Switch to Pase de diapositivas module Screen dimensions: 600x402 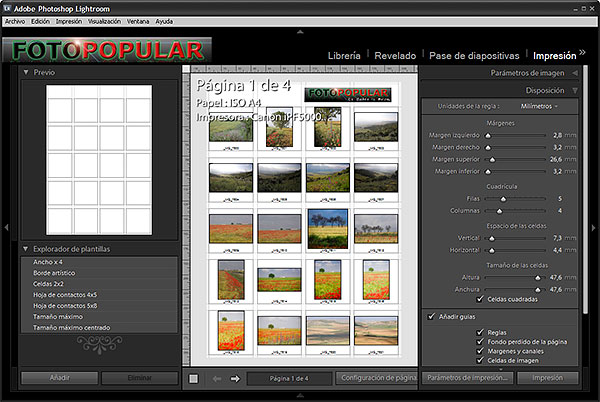(474, 56)
